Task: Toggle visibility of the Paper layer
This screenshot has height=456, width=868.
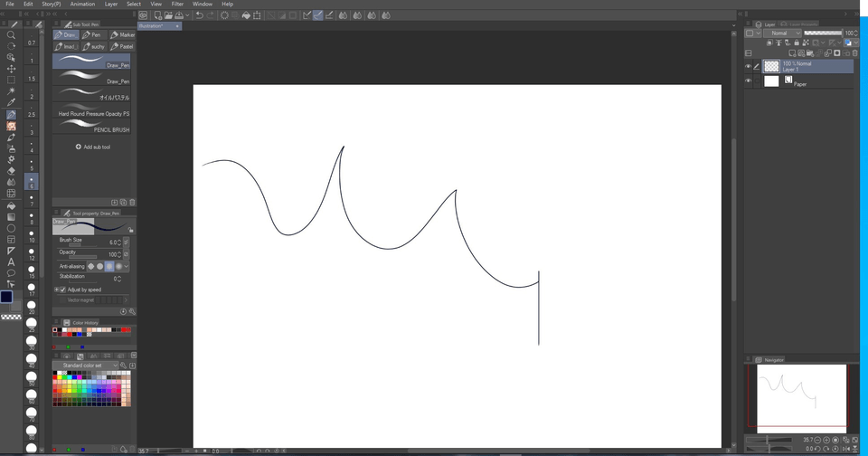Action: point(748,81)
